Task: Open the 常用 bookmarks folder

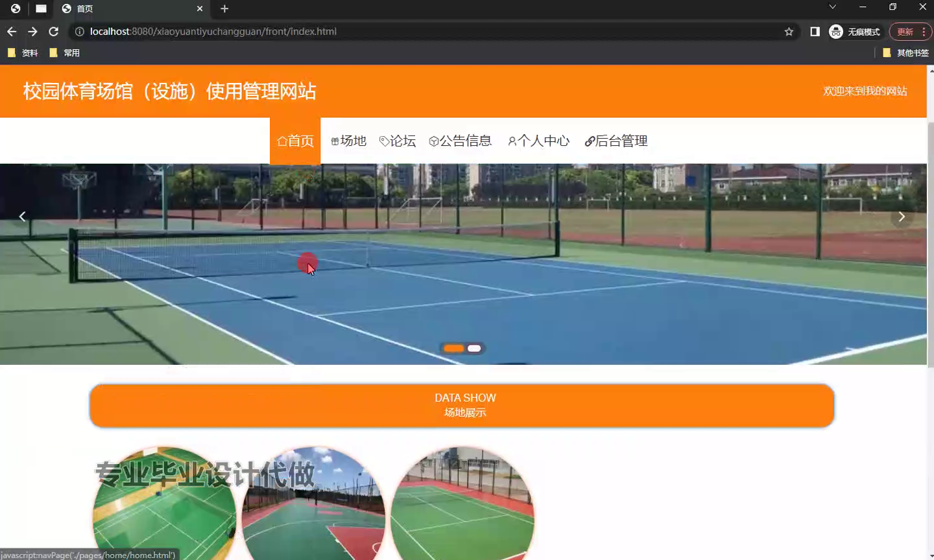Action: (x=64, y=52)
